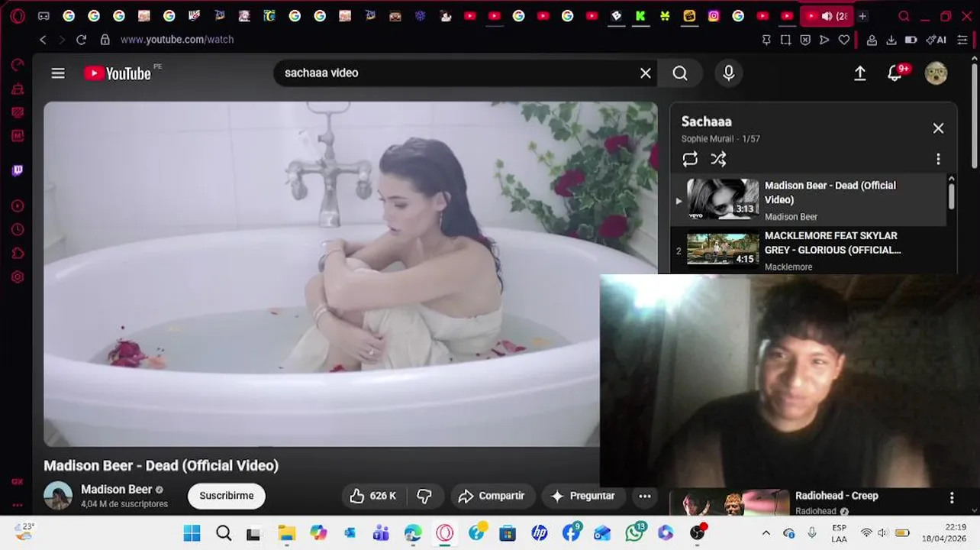Open the Windows Start menu

coord(192,533)
